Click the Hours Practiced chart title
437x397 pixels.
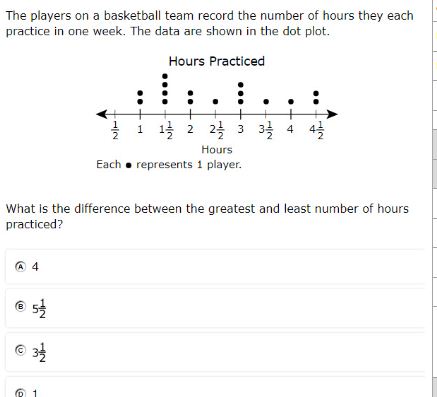coord(217,61)
